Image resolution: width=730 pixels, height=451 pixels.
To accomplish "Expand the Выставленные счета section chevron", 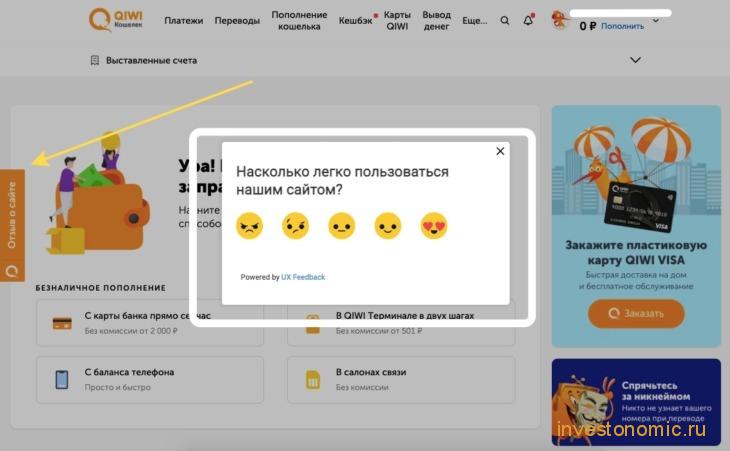I will [635, 60].
